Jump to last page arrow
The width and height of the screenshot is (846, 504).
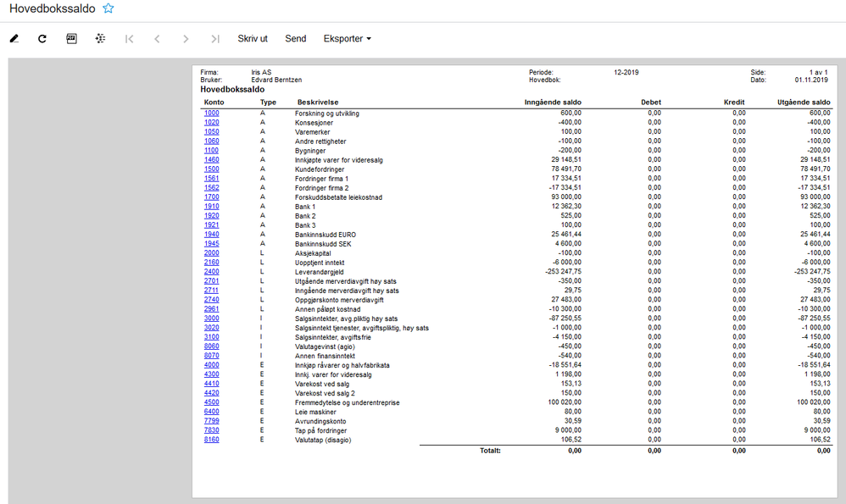click(215, 39)
